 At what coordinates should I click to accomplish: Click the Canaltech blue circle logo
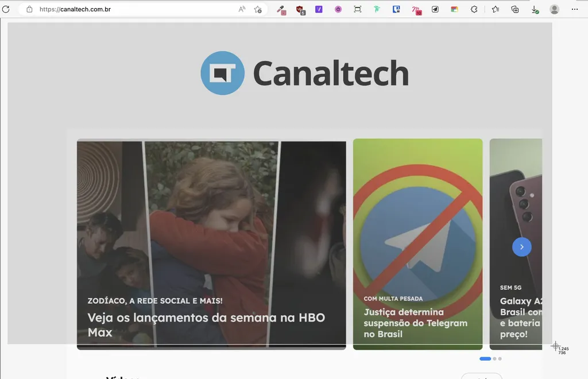pyautogui.click(x=223, y=73)
